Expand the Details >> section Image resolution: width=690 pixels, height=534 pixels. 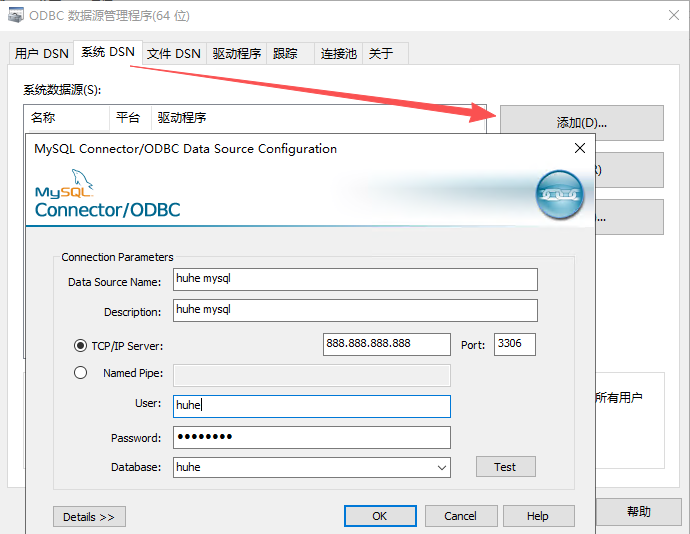point(89,517)
